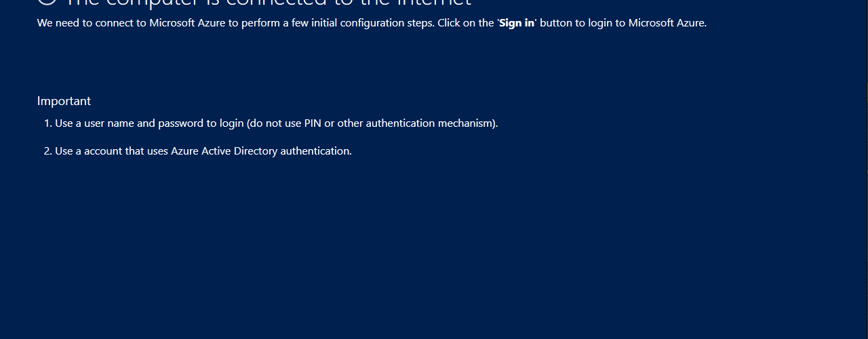Click the '1.' list number
868x339 pixels.
(x=48, y=123)
